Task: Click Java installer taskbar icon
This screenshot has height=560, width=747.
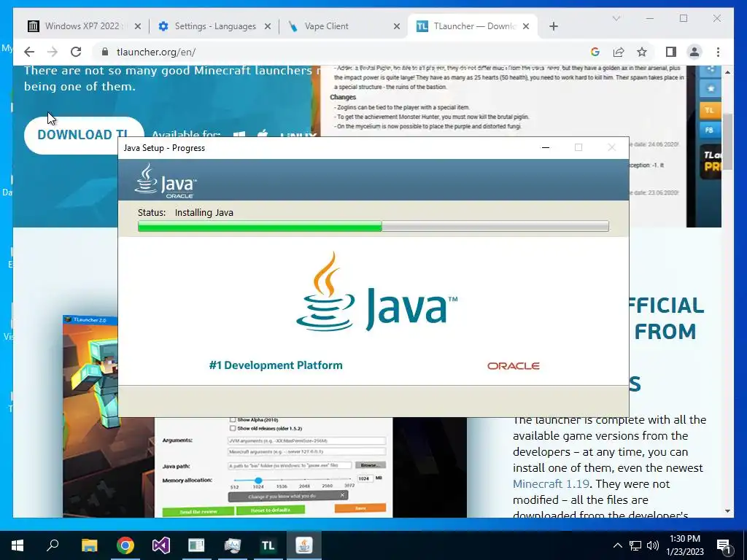Action: pos(304,545)
